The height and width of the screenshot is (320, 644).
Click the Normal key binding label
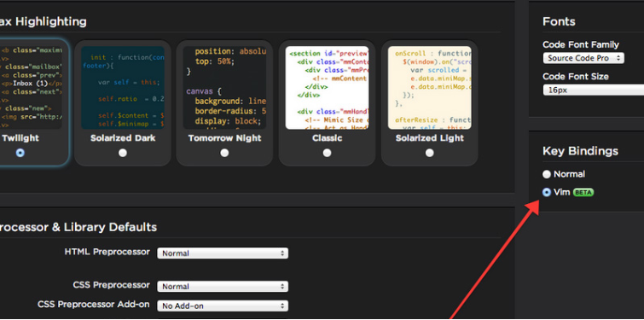pos(569,174)
